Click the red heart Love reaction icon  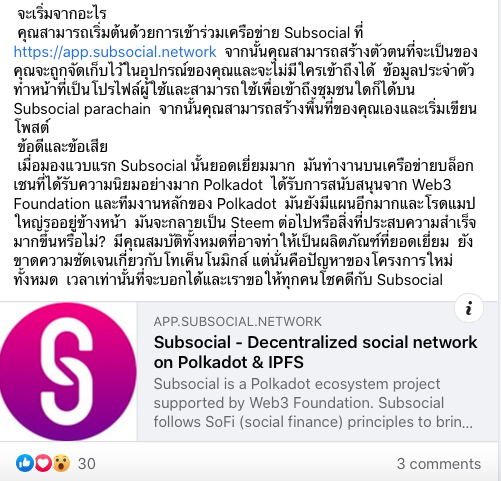(43, 463)
